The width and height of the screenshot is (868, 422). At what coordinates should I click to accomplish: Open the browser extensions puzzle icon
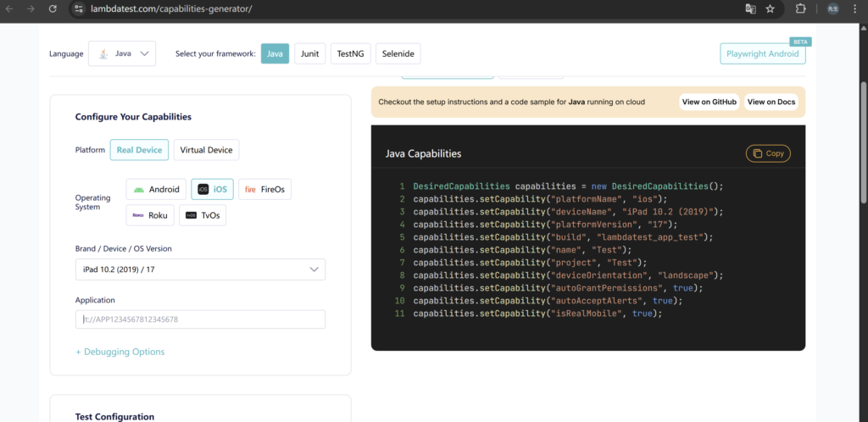click(800, 8)
